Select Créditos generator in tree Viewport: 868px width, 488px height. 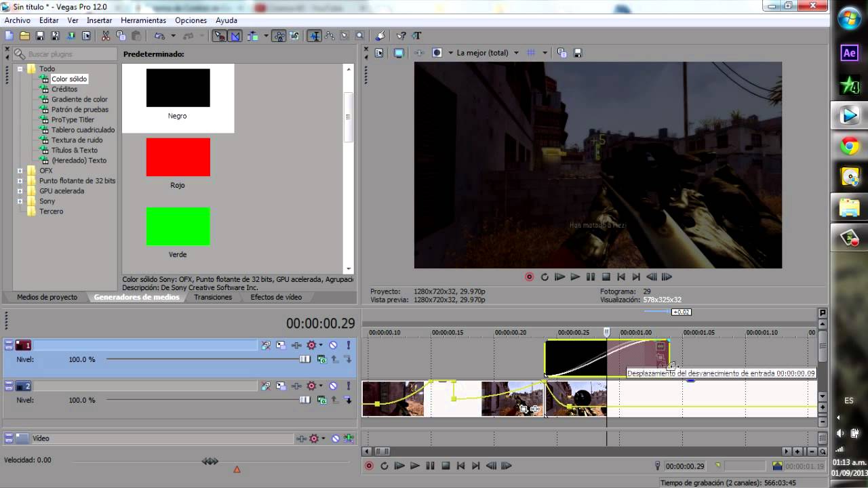(x=64, y=89)
